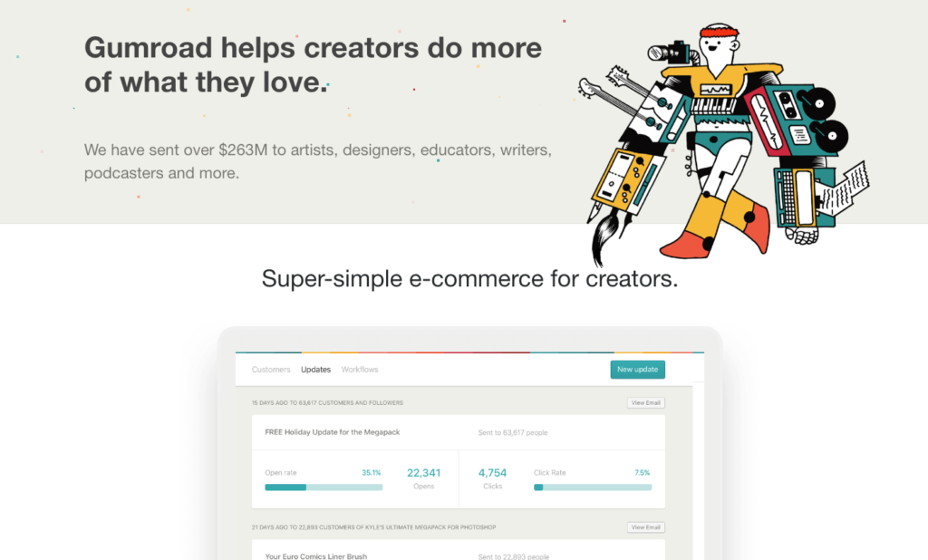
Task: Open the FREE Holiday Update for the Megapack
Action: (x=333, y=432)
